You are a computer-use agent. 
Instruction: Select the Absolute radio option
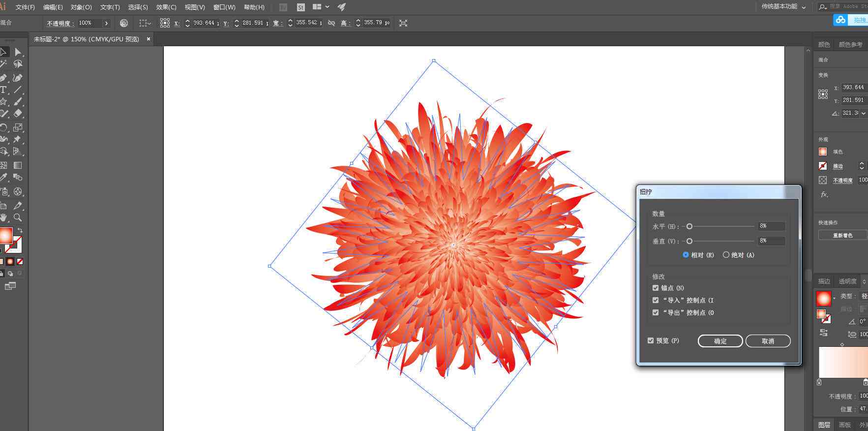pyautogui.click(x=726, y=255)
